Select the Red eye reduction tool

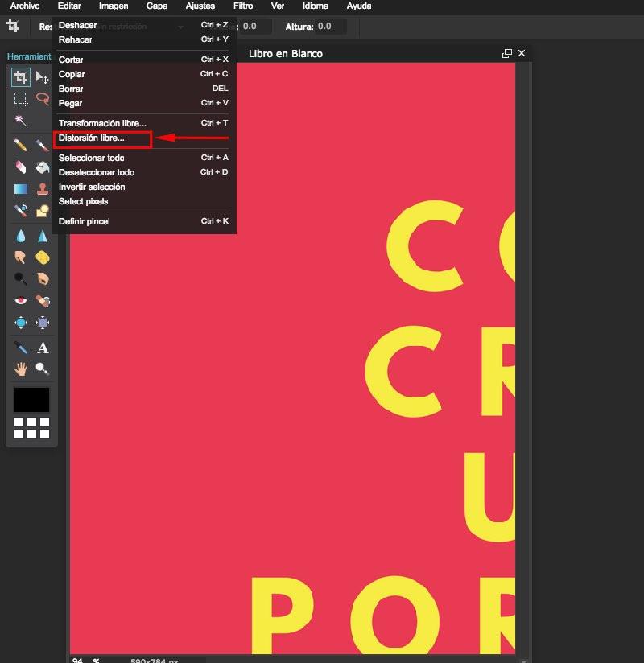[x=22, y=300]
